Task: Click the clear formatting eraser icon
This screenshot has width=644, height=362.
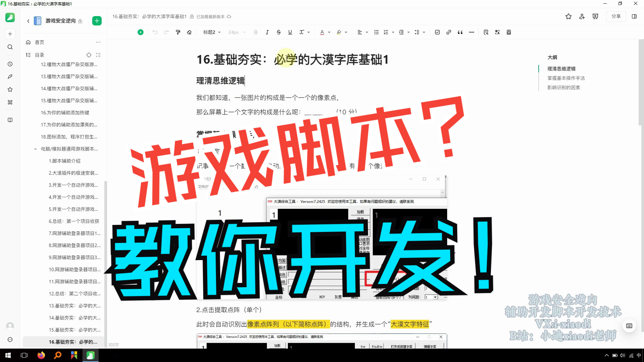Action: click(190, 32)
